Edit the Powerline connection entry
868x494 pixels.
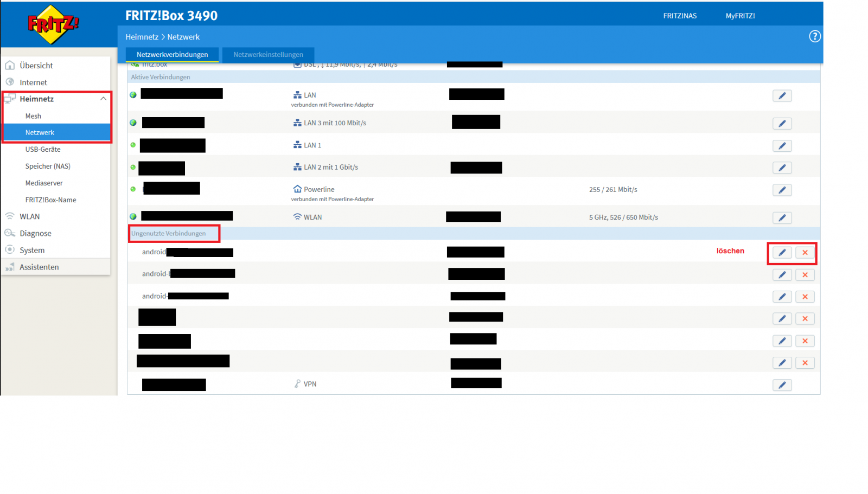click(x=782, y=190)
